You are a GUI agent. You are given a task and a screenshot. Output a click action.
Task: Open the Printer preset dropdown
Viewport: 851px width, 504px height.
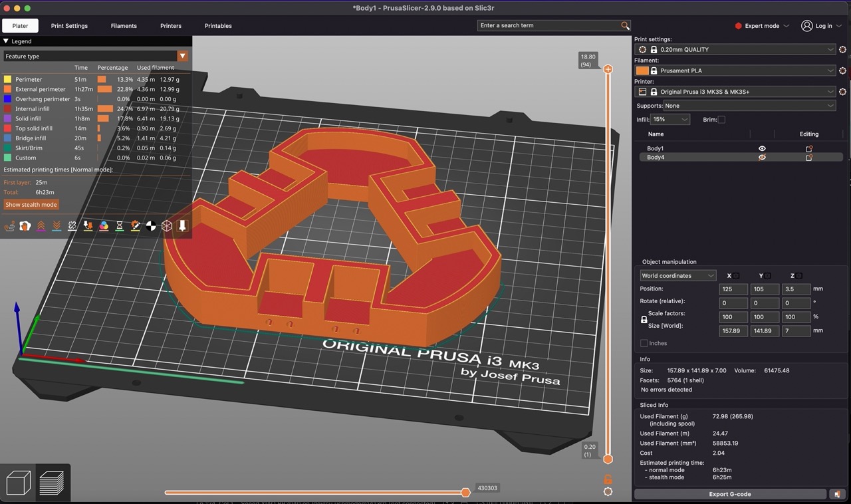coord(735,92)
